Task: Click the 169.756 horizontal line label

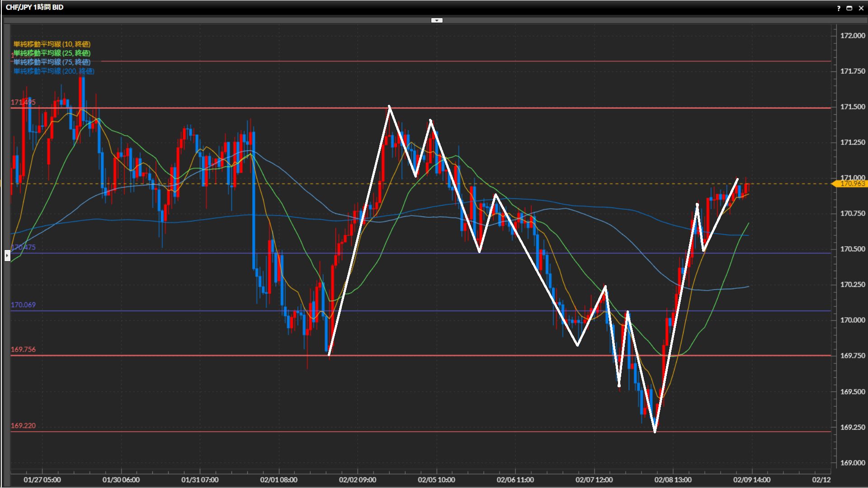Action: pyautogui.click(x=23, y=349)
